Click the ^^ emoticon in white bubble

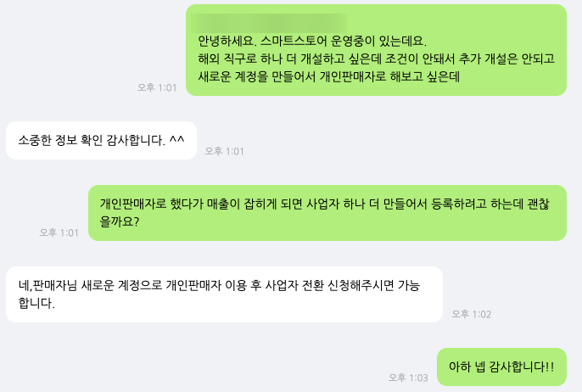pyautogui.click(x=176, y=139)
